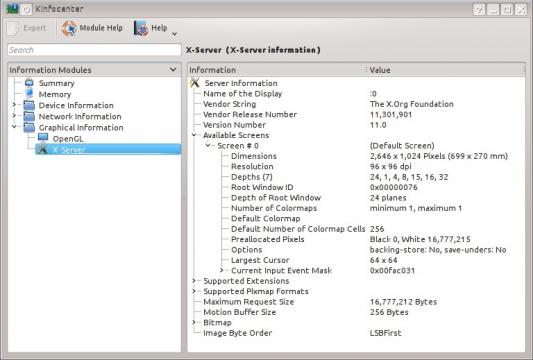Select the Preallocated Pixels row
Image resolution: width=533 pixels, height=360 pixels.
(x=268, y=239)
